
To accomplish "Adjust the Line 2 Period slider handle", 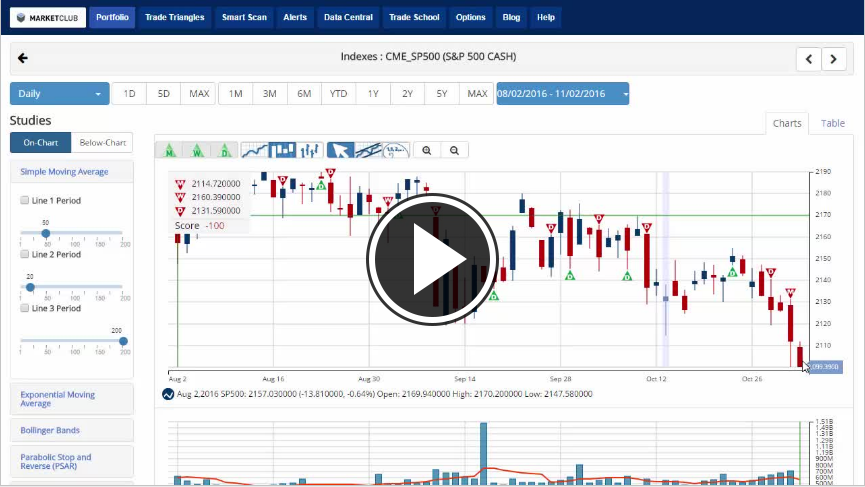I will [30, 287].
